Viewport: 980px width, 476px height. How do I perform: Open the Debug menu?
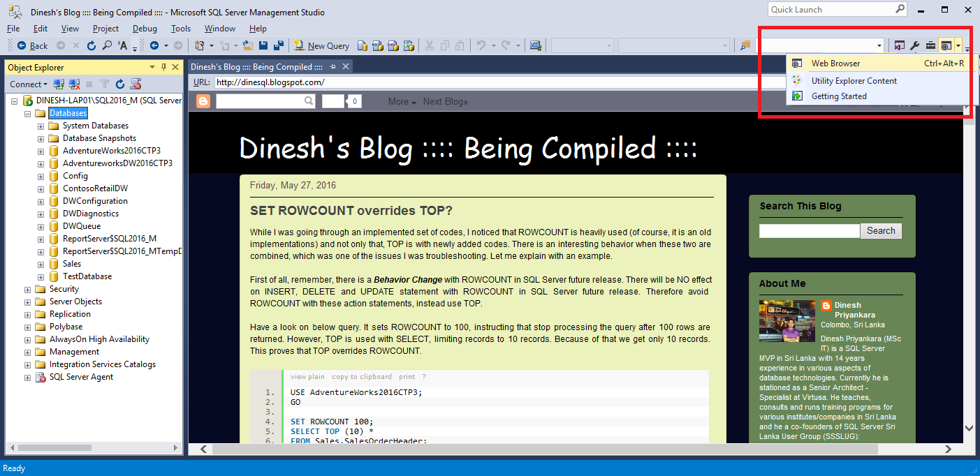coord(145,29)
